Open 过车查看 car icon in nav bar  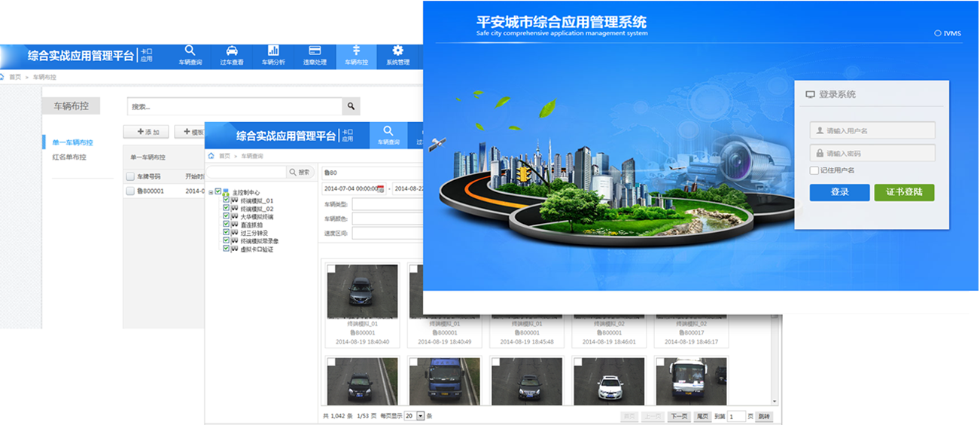[x=232, y=50]
